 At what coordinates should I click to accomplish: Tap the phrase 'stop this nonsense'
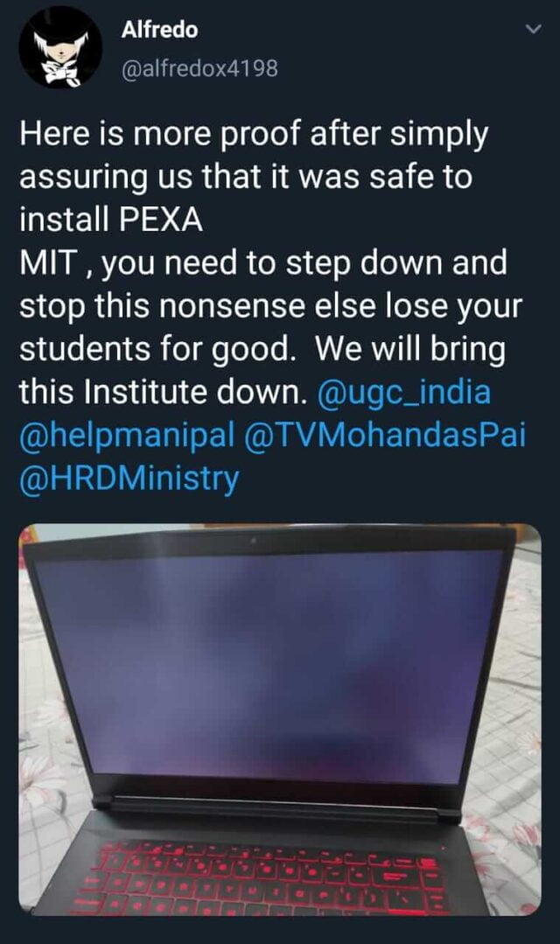coord(163,307)
